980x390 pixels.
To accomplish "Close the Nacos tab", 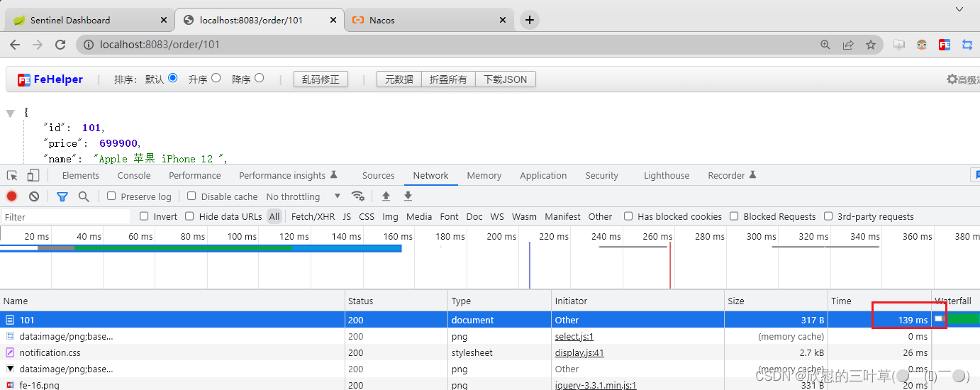I will coord(503,20).
